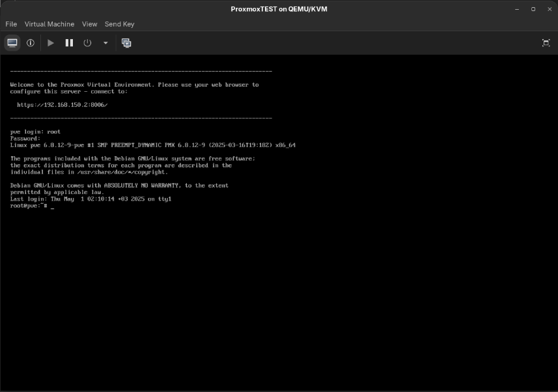Open the File menu
Screen dimensions: 558x392
10,24
